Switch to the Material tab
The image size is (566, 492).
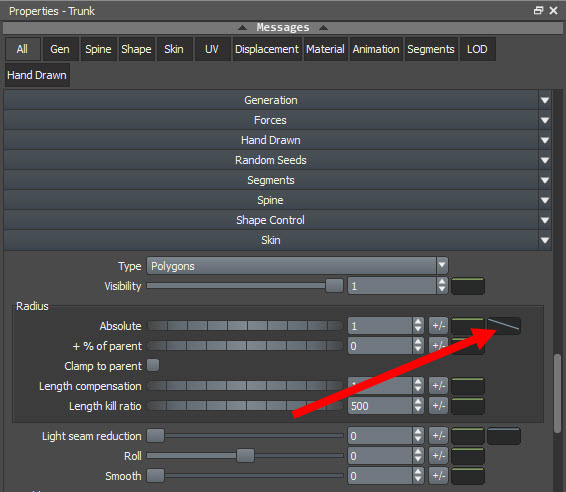click(x=325, y=49)
